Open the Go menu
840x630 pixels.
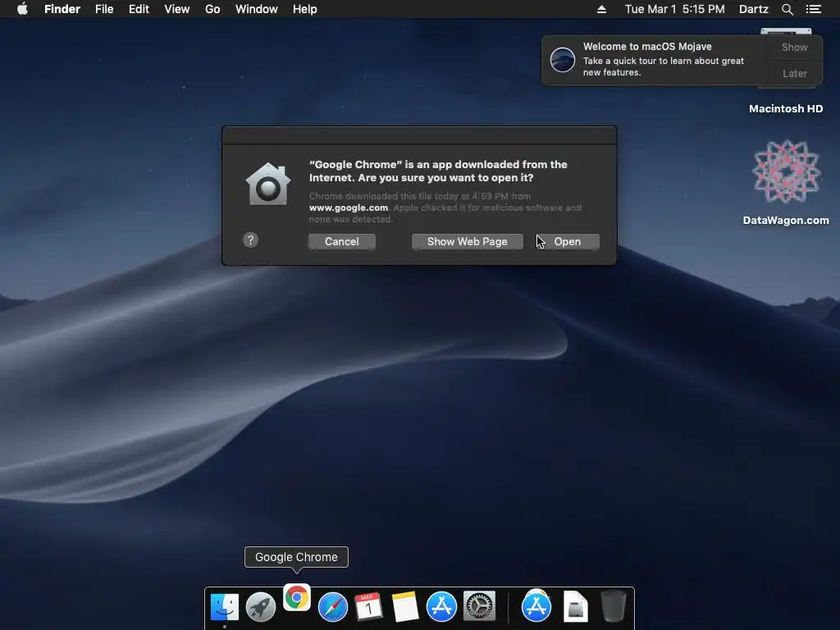[x=212, y=9]
